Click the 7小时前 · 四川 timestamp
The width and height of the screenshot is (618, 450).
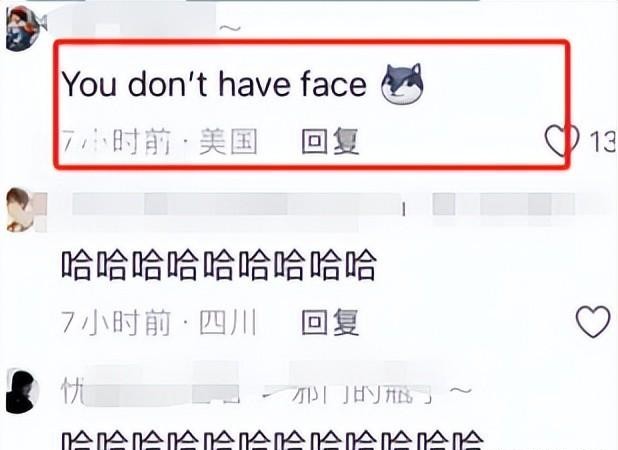[160, 322]
